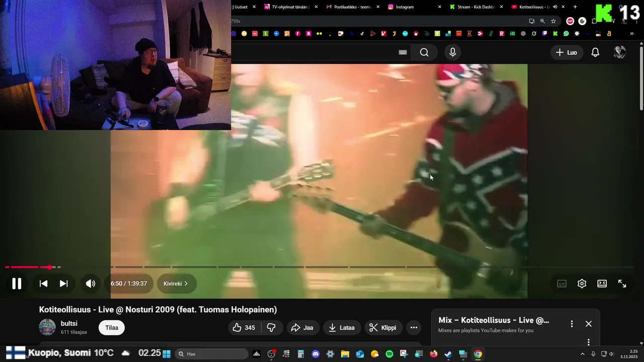Open File Explorer from the taskbar
Image resolution: width=644 pixels, height=362 pixels.
pyautogui.click(x=345, y=354)
